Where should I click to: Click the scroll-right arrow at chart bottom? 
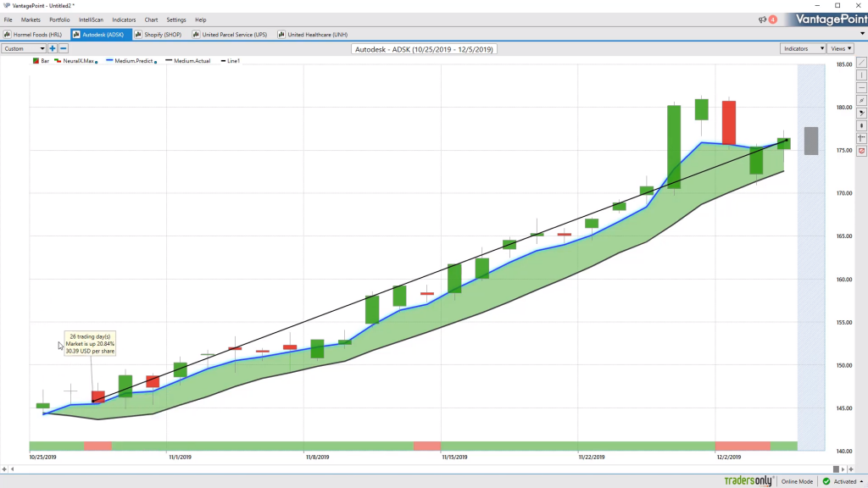843,469
